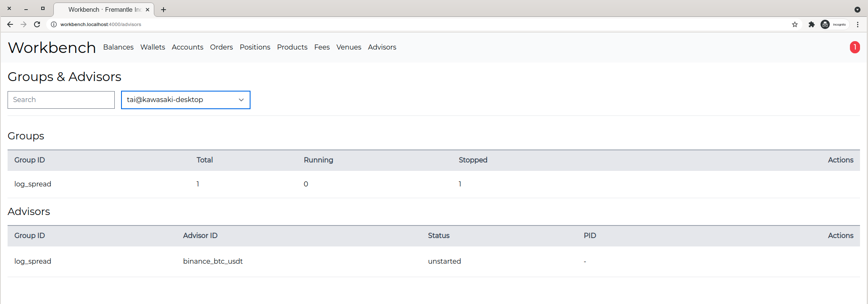Click the Stopped column header
868x304 pixels.
click(x=473, y=160)
